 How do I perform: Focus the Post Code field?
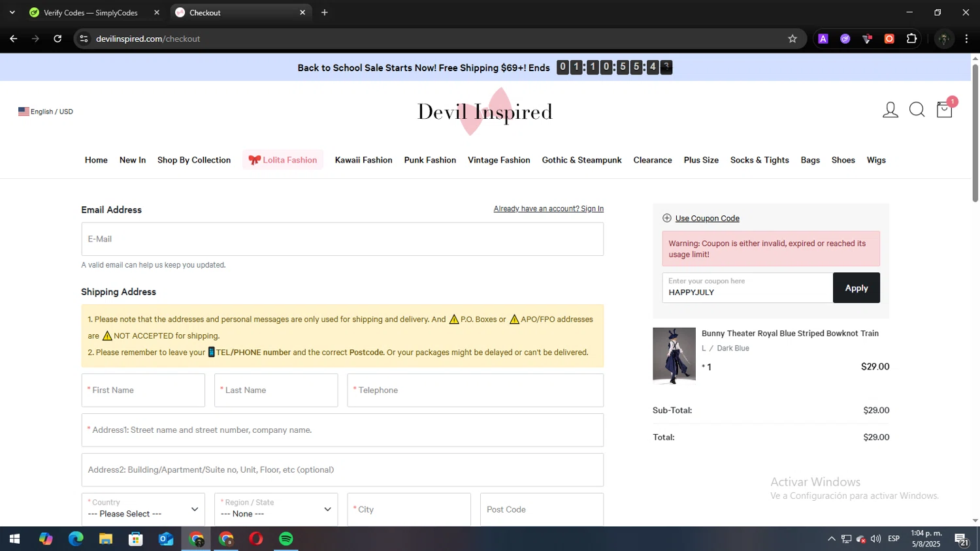(x=542, y=509)
